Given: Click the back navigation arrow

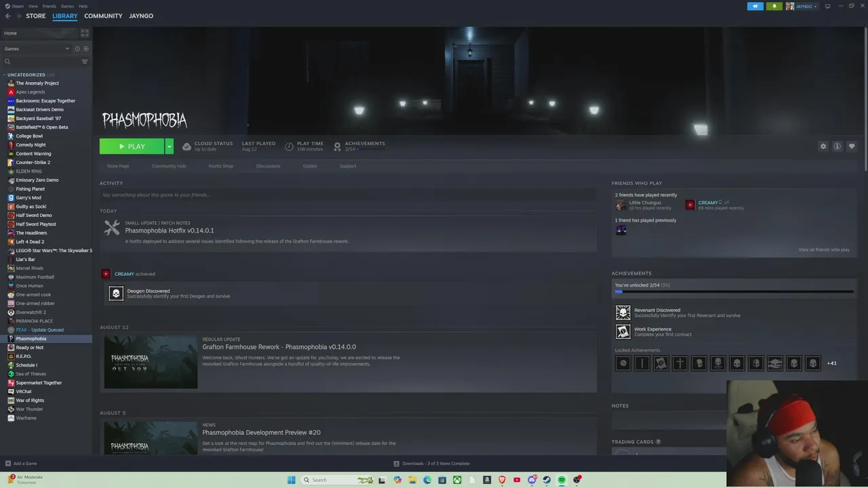Looking at the screenshot, I should (8, 16).
